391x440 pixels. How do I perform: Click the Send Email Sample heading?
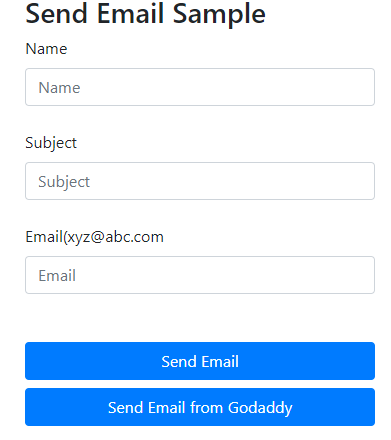coord(146,14)
